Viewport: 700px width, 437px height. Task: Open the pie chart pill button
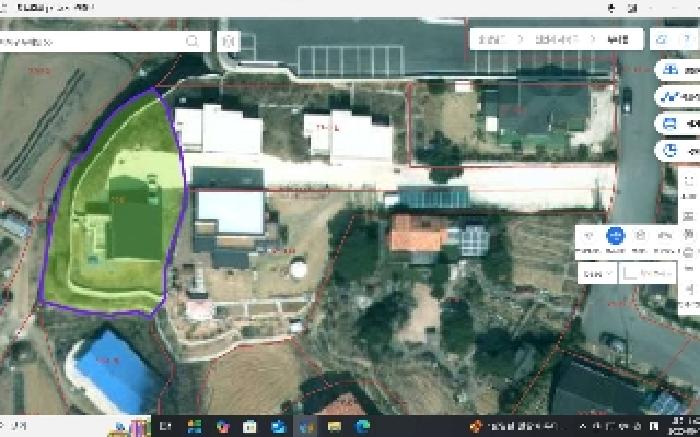pos(677,151)
